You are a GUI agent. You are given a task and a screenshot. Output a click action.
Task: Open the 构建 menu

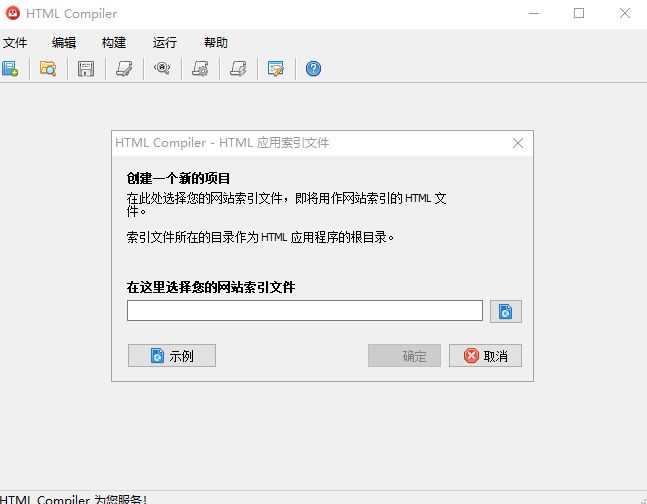[114, 43]
